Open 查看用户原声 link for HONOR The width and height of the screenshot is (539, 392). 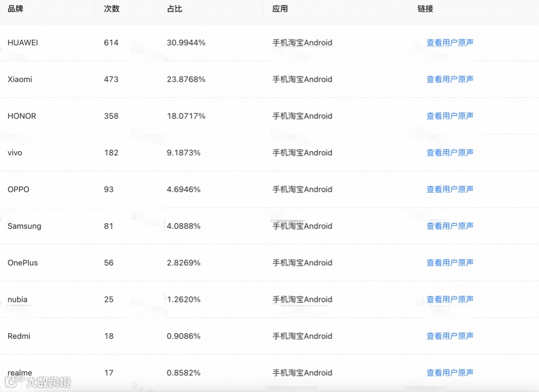coord(449,116)
